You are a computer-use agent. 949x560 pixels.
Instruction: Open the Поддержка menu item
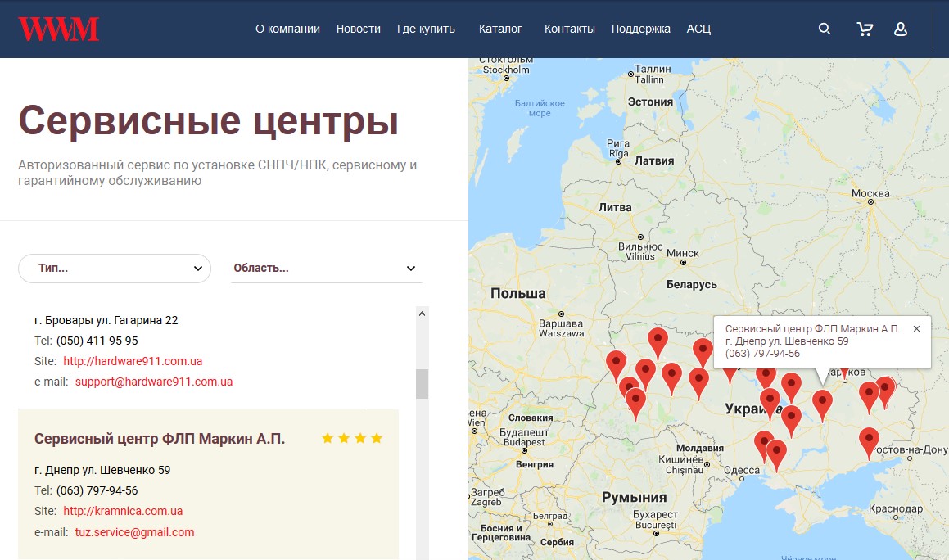click(x=641, y=29)
